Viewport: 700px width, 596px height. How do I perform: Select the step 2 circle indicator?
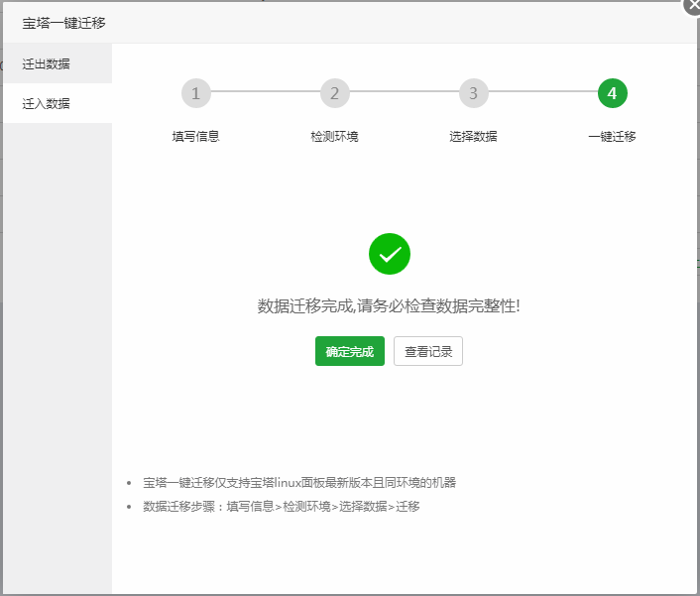click(x=334, y=93)
